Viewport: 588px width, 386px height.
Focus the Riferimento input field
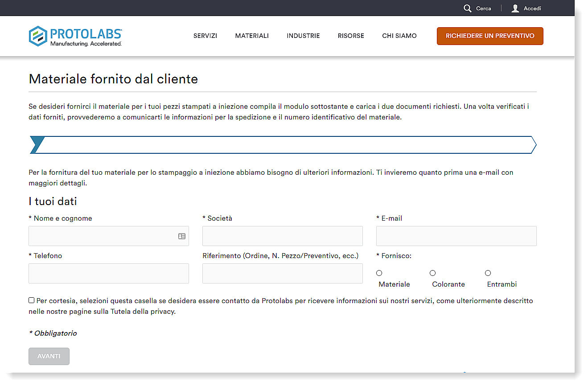[283, 273]
